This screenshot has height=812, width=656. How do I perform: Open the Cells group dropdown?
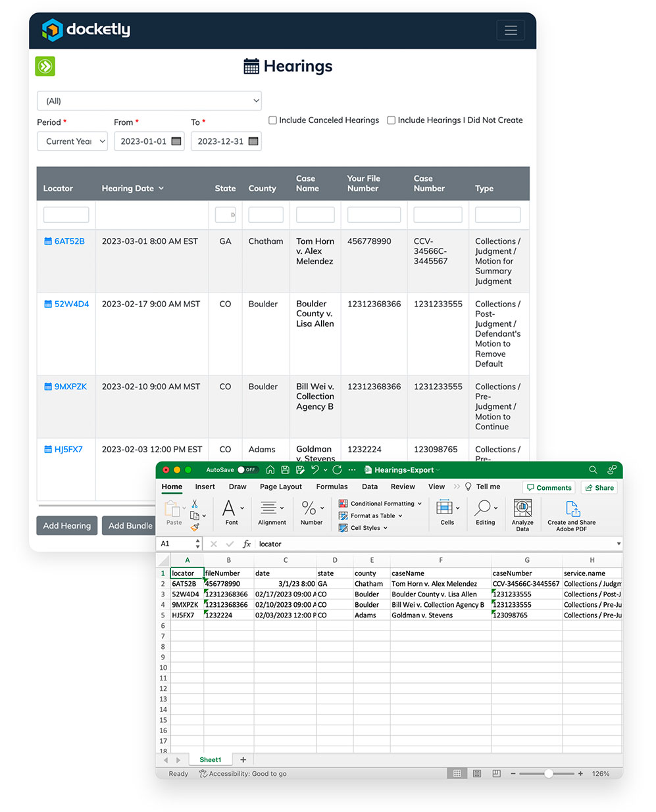coord(458,508)
